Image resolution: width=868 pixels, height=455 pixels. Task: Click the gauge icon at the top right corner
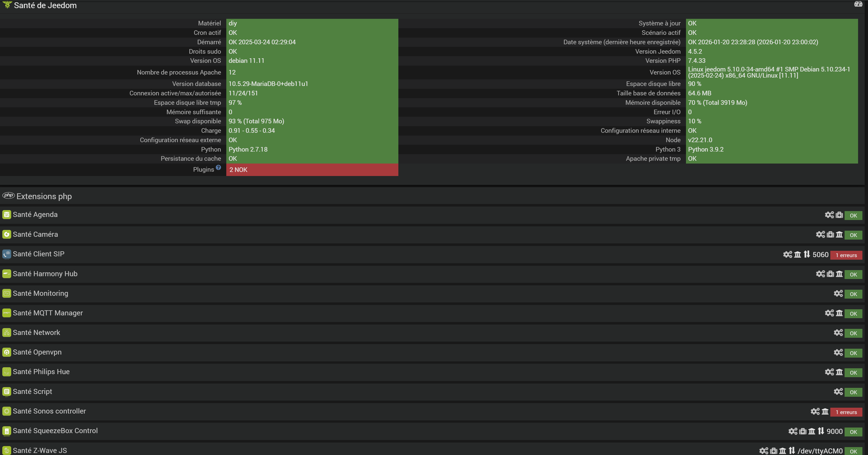[858, 4]
